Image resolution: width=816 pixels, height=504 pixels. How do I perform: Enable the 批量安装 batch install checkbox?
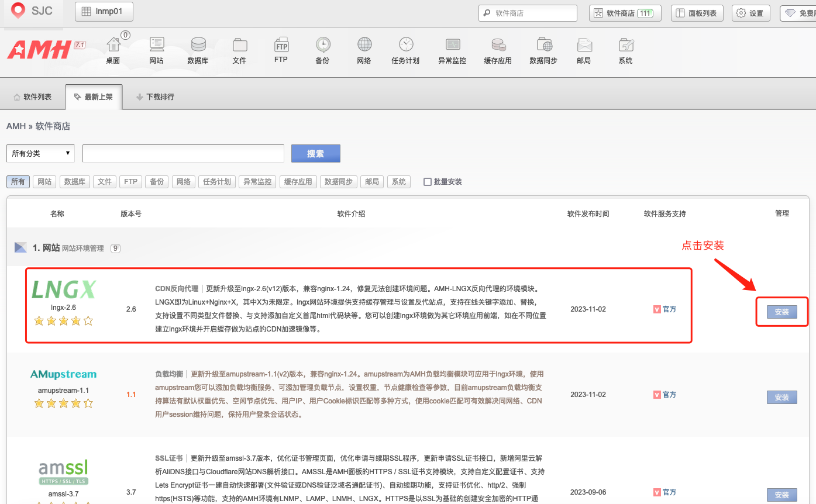pyautogui.click(x=427, y=181)
